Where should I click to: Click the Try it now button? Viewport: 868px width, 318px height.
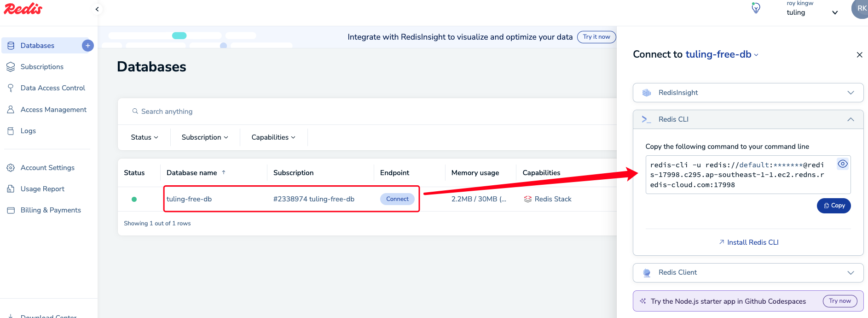click(596, 37)
